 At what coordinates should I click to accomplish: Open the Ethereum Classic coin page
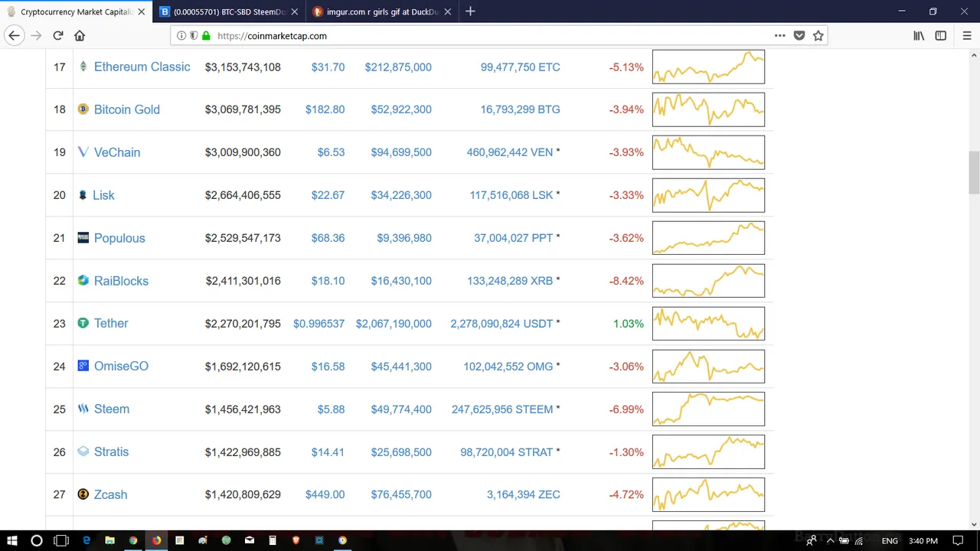coord(142,67)
